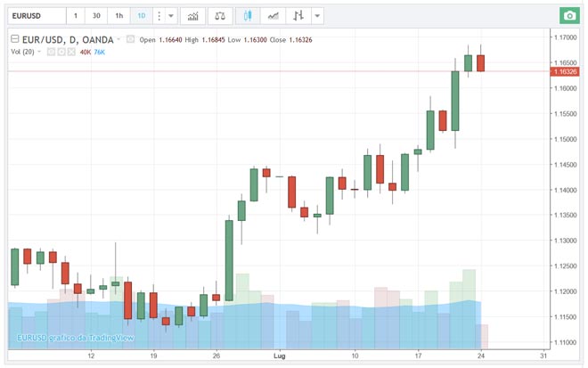This screenshot has width=588, height=368.
Task: Switch to the bars chart style icon
Action: [x=298, y=16]
